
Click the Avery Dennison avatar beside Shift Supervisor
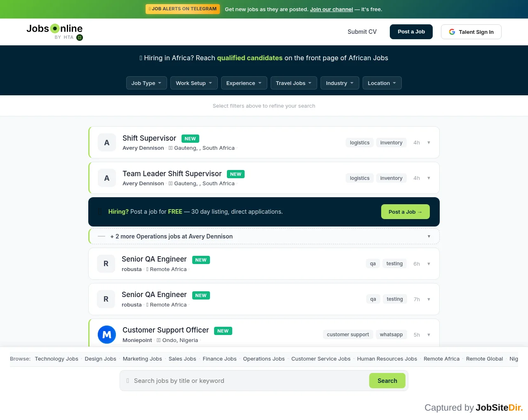tap(107, 143)
